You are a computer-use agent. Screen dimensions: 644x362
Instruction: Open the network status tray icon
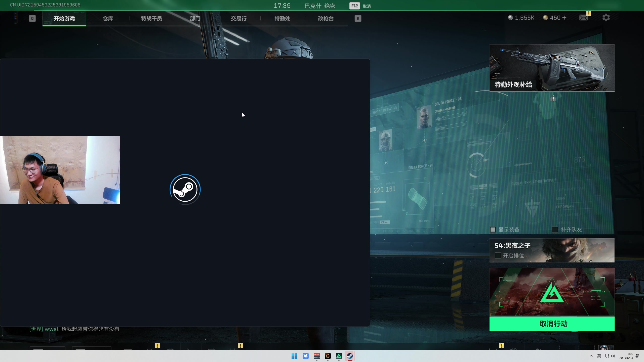[607, 356]
